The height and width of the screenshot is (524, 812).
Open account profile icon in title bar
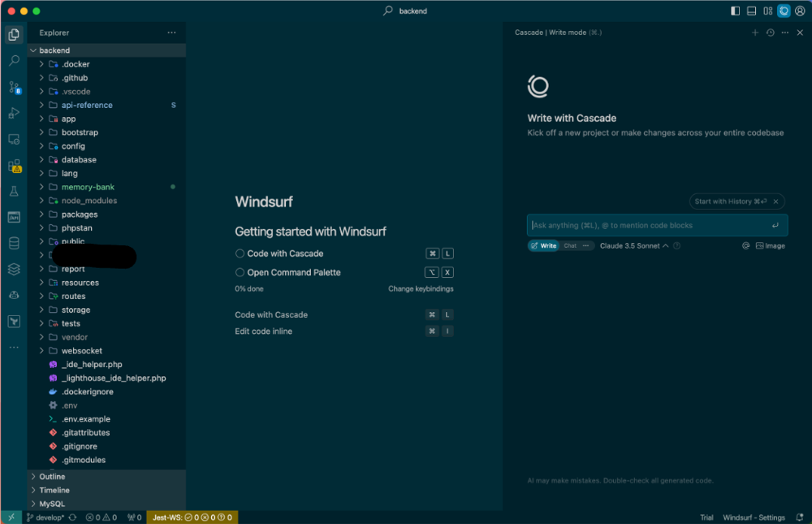coord(800,11)
